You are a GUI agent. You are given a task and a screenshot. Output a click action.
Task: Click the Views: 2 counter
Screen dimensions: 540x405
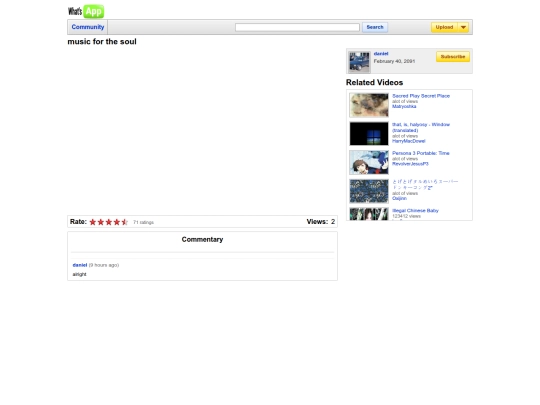pyautogui.click(x=321, y=222)
